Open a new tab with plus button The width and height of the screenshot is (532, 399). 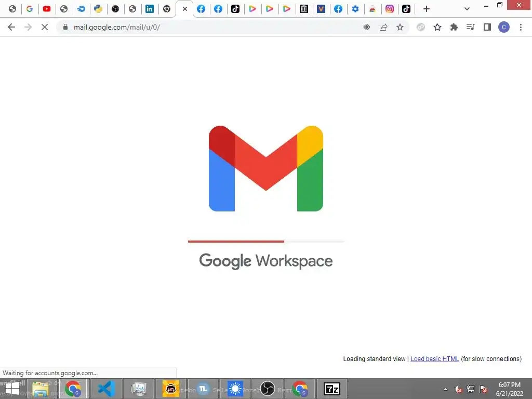pos(427,9)
